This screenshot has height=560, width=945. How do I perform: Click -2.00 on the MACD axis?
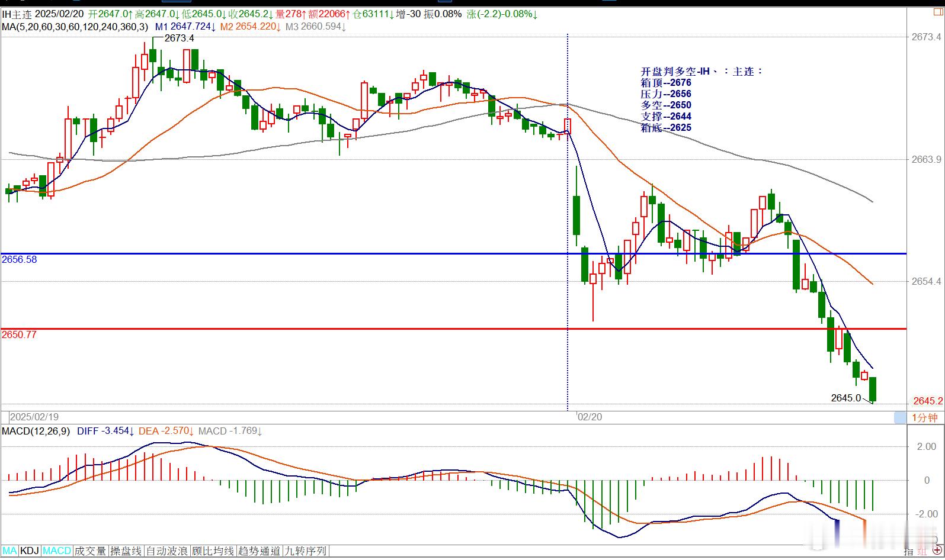point(925,514)
